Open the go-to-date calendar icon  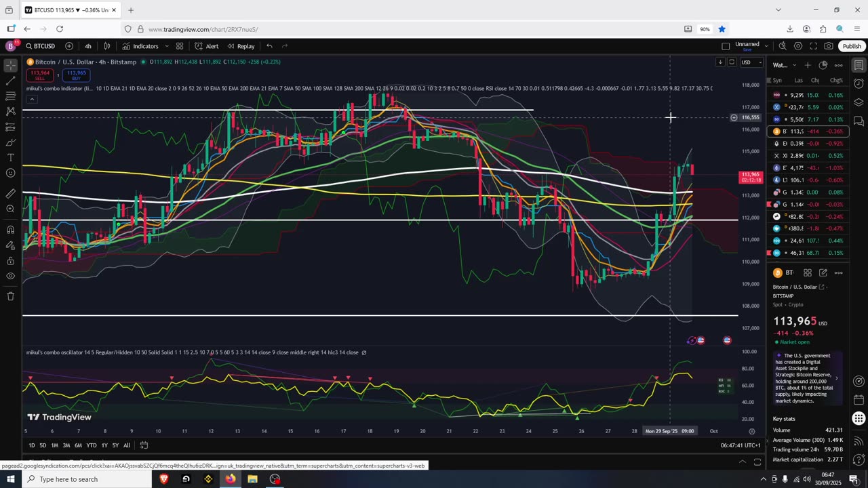144,445
